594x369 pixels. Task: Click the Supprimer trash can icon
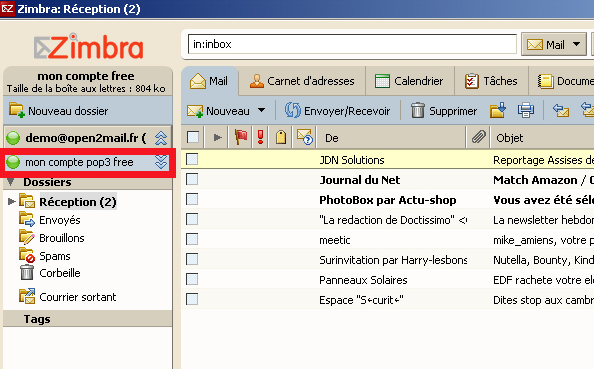[x=418, y=110]
